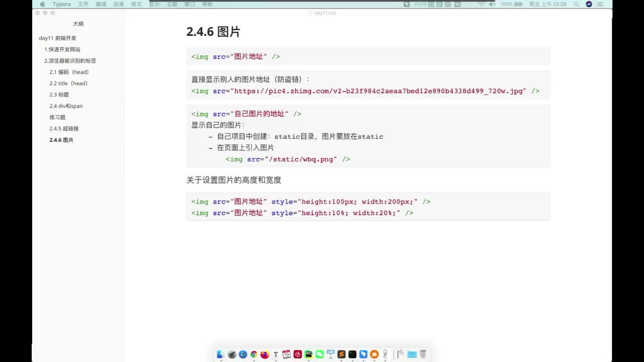The width and height of the screenshot is (644, 362).
Task: Jump to '2.3 标题' section
Action: [x=59, y=95]
